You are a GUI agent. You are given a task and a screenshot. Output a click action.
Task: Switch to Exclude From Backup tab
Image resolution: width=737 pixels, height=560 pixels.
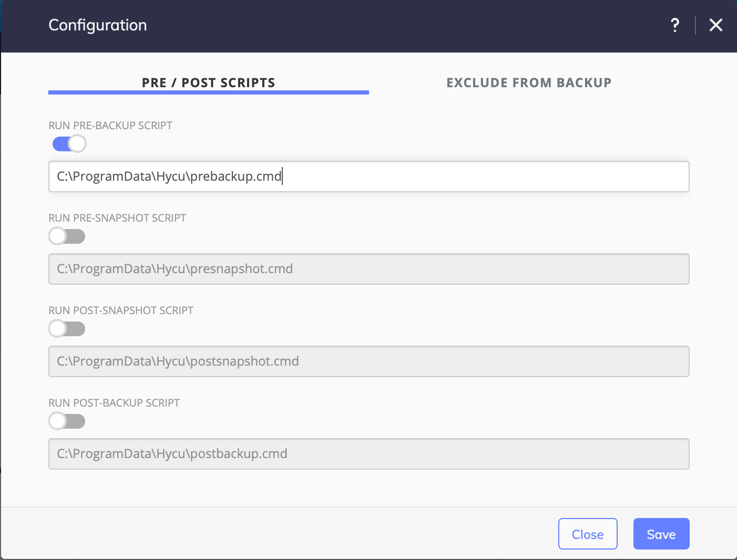tap(529, 82)
